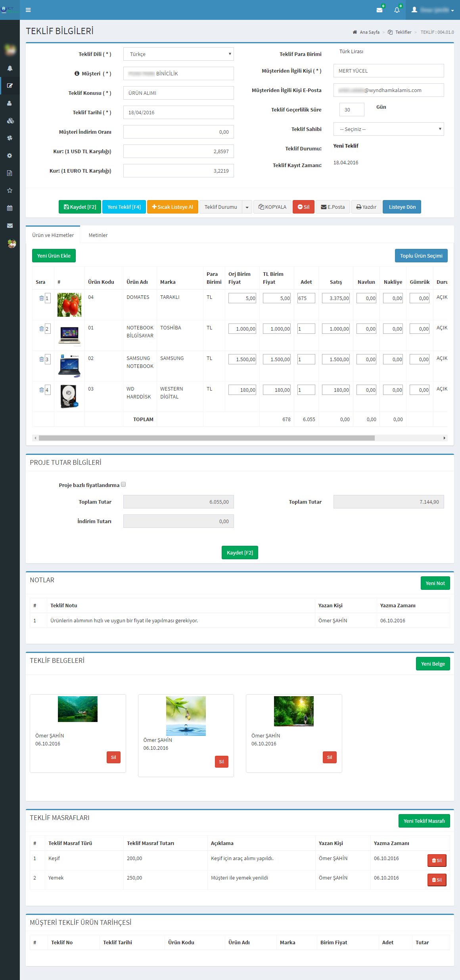
Task: Open the Teklif Dili language dropdown
Action: tap(178, 54)
